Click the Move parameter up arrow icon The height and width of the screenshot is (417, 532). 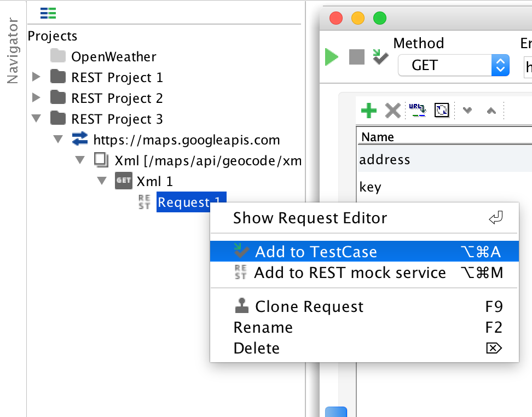click(491, 111)
